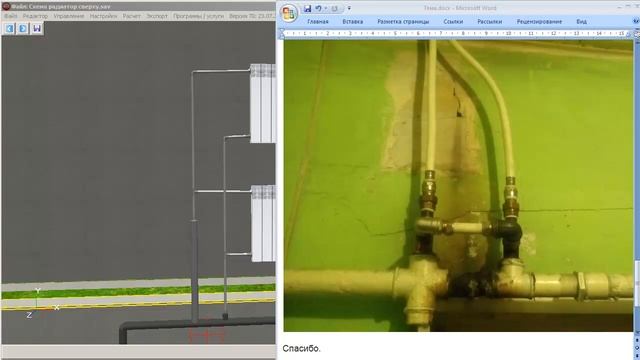This screenshot has height=360, width=640.
Task: Click the Word horizontal ruler
Action: tap(457, 33)
